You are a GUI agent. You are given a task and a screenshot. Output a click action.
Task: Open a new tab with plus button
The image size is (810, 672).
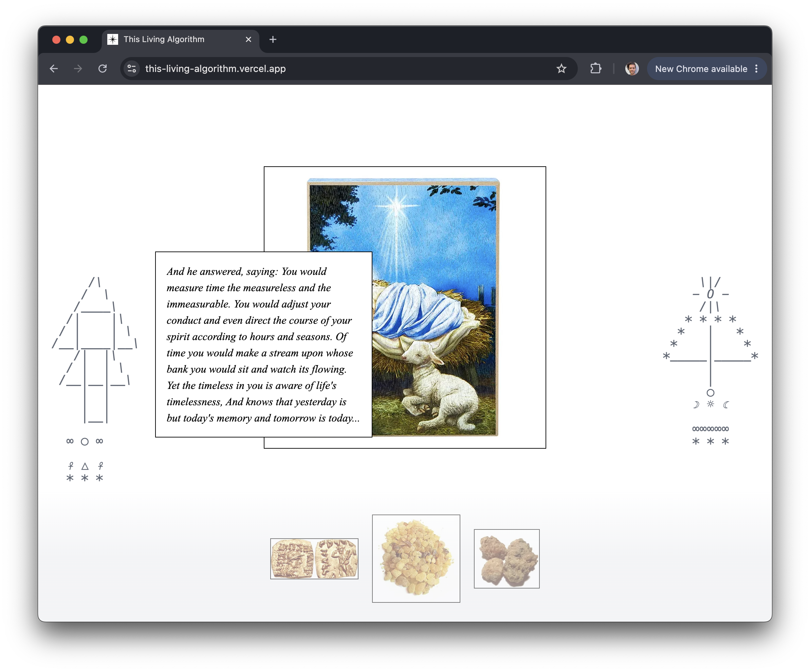[x=273, y=39]
